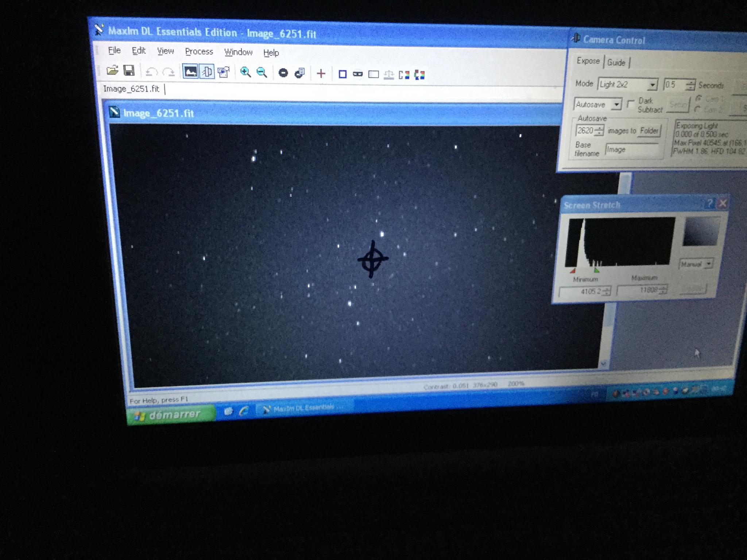This screenshot has width=747, height=560.
Task: Open the Mode Light 2x2 dropdown
Action: click(x=652, y=85)
